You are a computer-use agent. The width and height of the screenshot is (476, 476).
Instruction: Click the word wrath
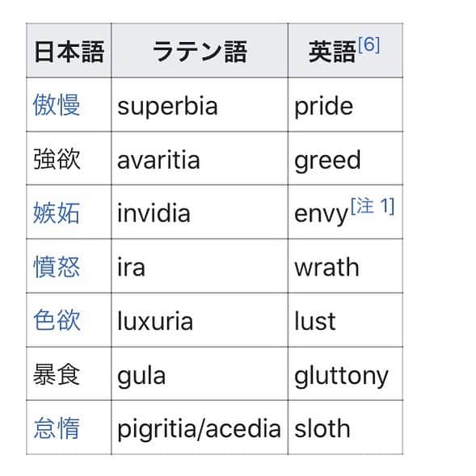tap(326, 267)
